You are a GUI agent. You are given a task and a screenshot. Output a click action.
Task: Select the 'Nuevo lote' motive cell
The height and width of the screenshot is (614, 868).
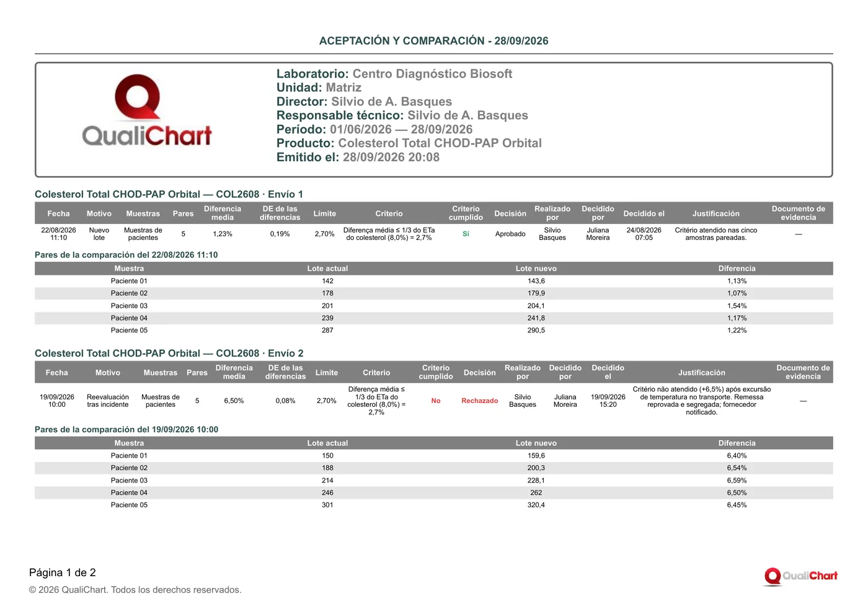[99, 234]
